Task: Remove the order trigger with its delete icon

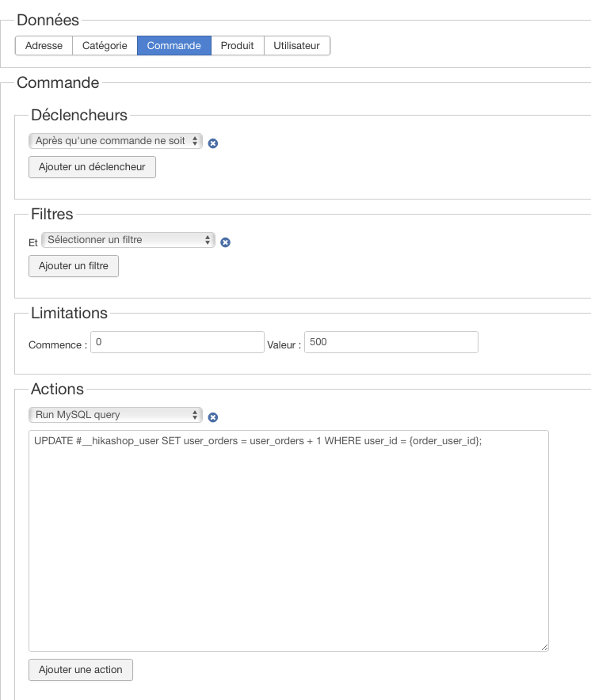Action: tap(213, 143)
